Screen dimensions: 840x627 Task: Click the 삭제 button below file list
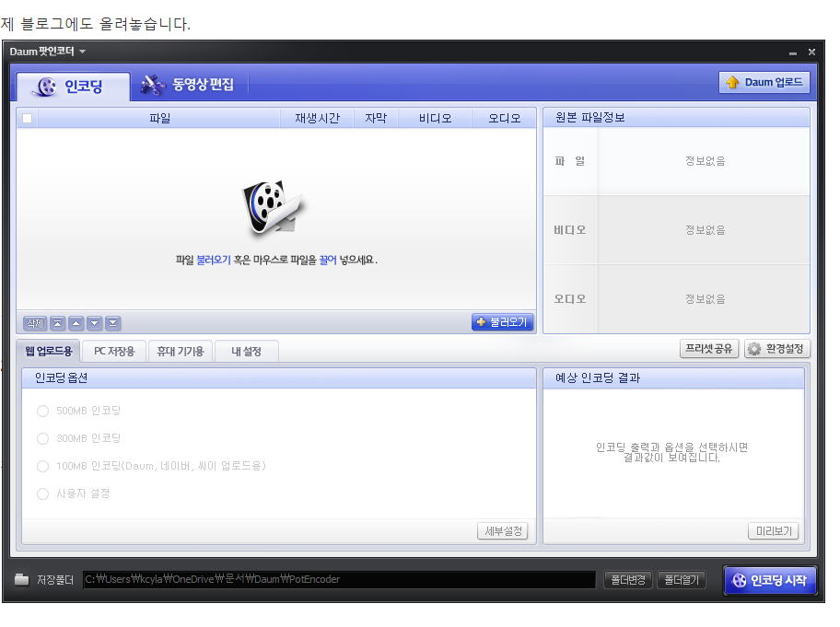(x=35, y=323)
